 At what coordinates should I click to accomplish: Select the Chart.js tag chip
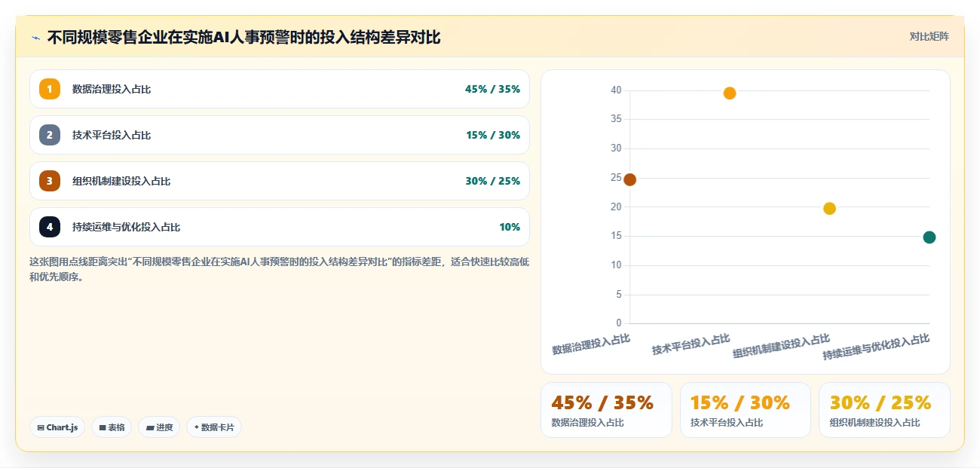(x=57, y=427)
